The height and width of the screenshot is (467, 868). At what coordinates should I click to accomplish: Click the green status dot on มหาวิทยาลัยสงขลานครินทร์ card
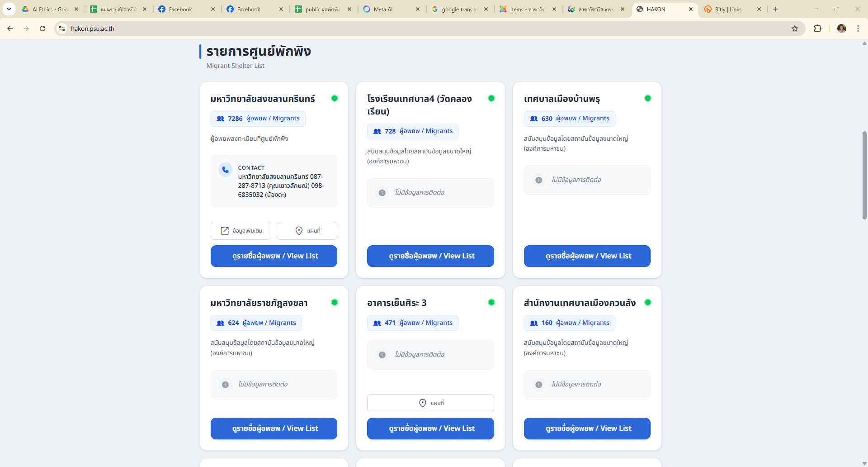click(335, 98)
